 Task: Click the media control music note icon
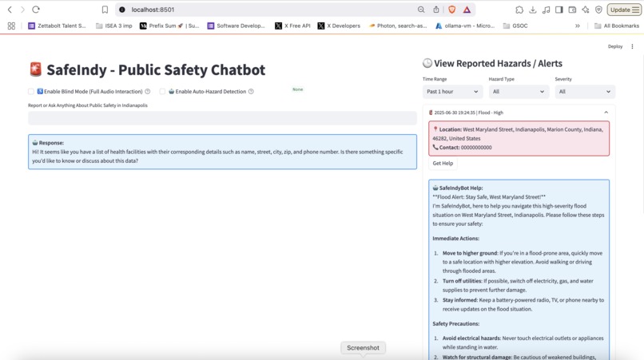[x=546, y=10]
